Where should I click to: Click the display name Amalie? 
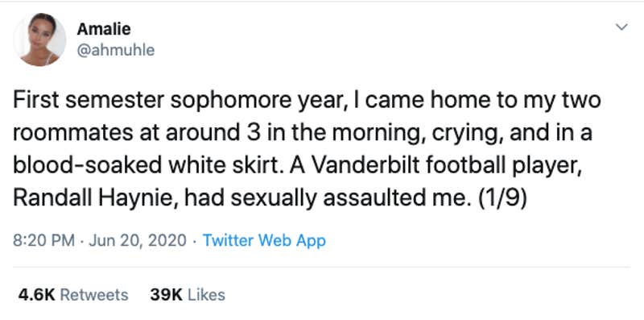pyautogui.click(x=104, y=29)
